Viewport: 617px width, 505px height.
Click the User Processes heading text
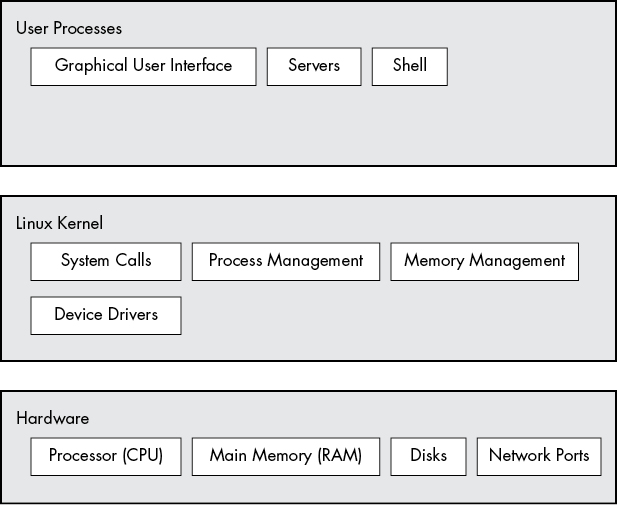pyautogui.click(x=69, y=28)
